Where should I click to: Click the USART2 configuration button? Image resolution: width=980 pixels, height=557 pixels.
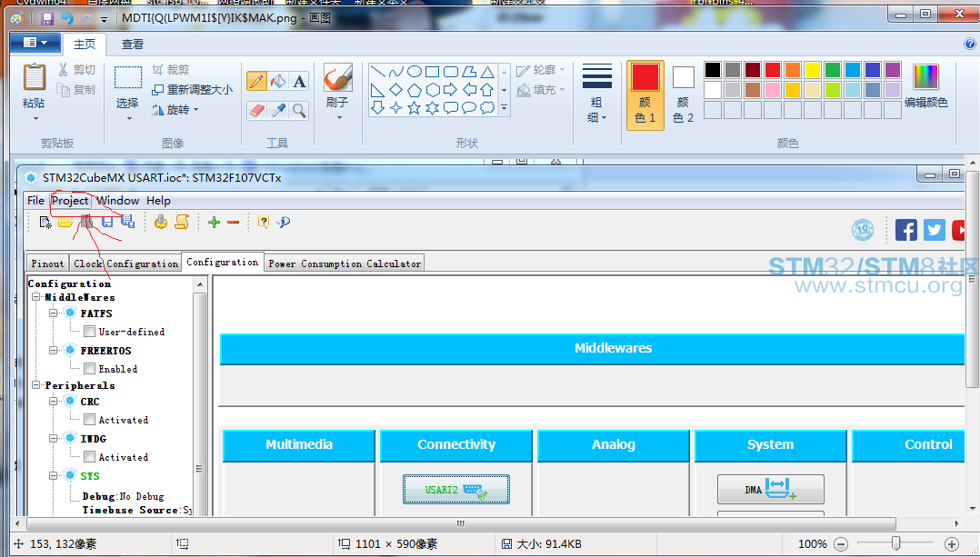(x=456, y=490)
